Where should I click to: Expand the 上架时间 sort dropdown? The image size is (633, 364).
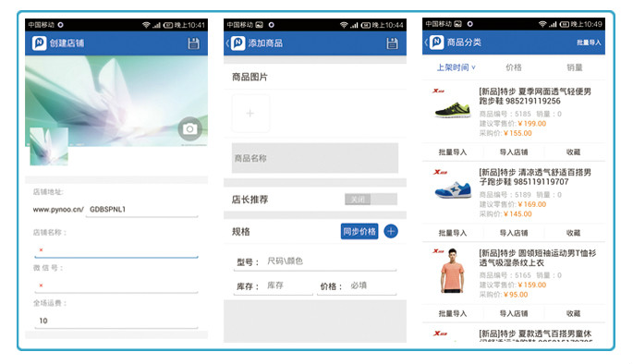pyautogui.click(x=456, y=67)
